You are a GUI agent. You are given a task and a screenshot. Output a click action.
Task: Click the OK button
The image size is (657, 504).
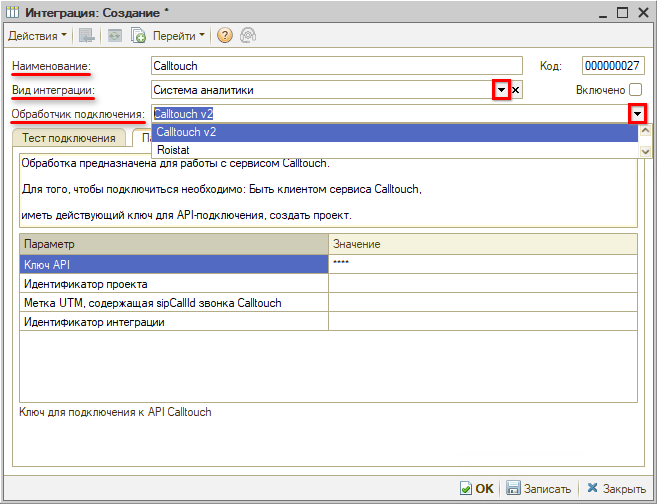(x=477, y=488)
